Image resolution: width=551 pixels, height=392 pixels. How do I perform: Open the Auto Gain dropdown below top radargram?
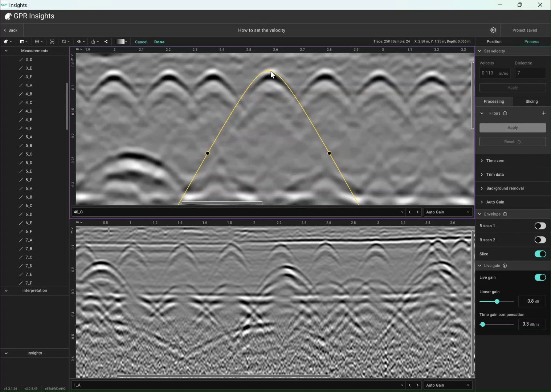pyautogui.click(x=448, y=212)
